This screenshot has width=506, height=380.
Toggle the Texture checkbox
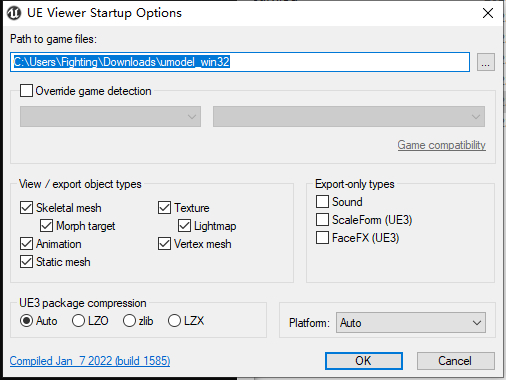tap(164, 207)
